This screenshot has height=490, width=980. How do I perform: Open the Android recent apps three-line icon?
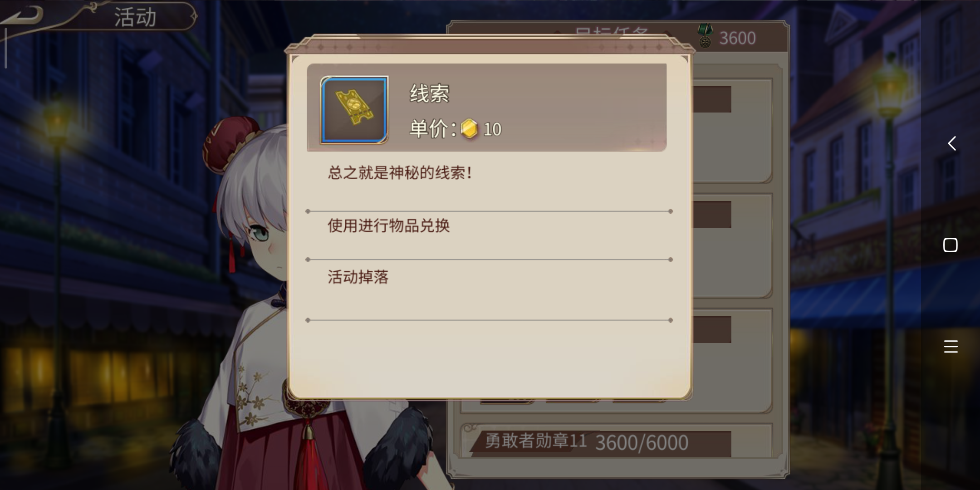point(951,346)
